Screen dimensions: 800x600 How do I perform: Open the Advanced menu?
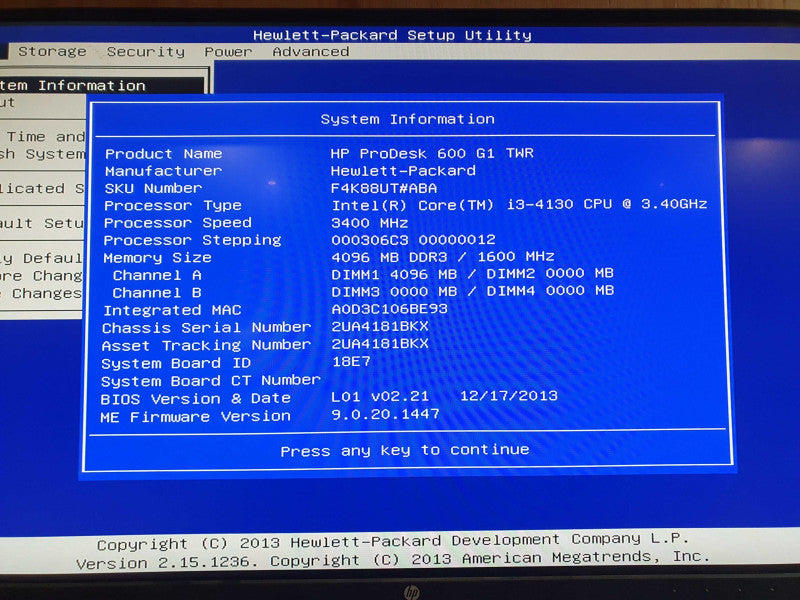[x=310, y=52]
